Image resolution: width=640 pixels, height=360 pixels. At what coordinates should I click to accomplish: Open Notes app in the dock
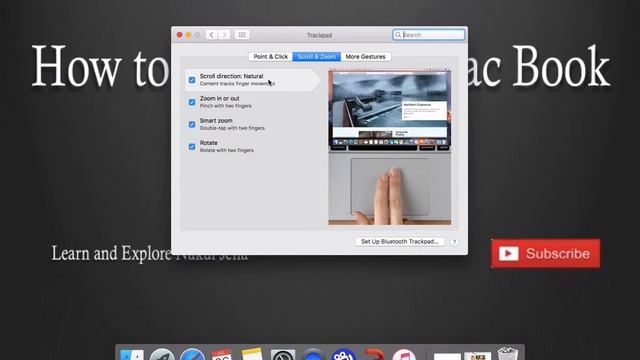tap(252, 354)
